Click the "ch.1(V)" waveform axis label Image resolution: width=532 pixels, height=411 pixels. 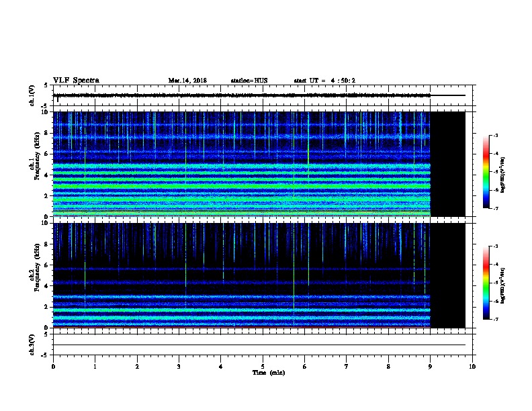[x=32, y=95]
